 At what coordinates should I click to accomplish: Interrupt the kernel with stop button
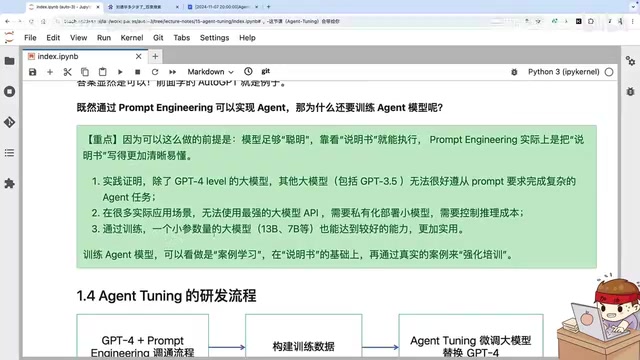pyautogui.click(x=138, y=72)
